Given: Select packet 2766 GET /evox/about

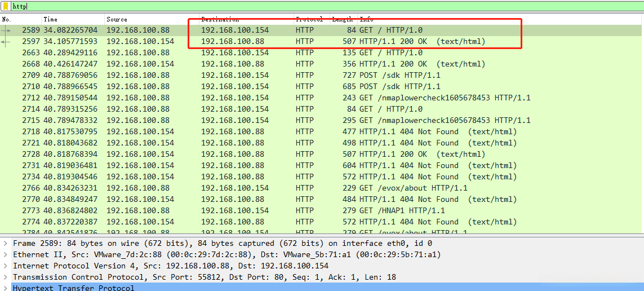Looking at the screenshot, I should tap(321, 188).
